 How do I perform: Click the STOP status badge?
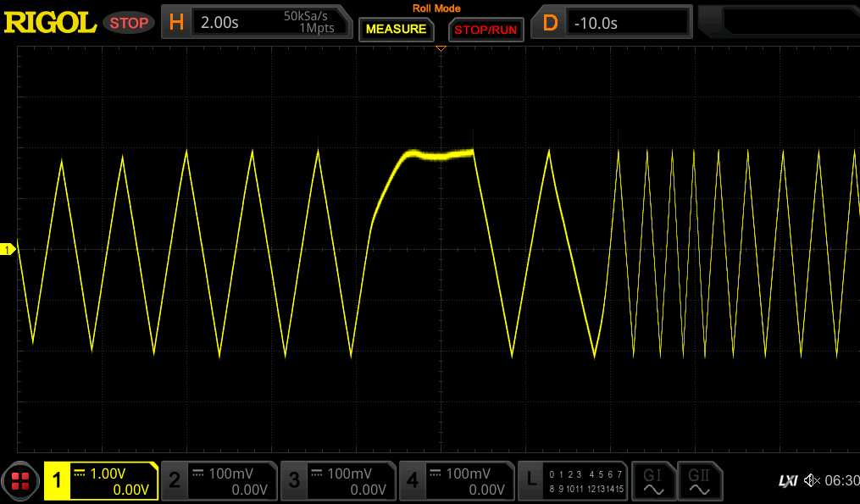(x=128, y=23)
